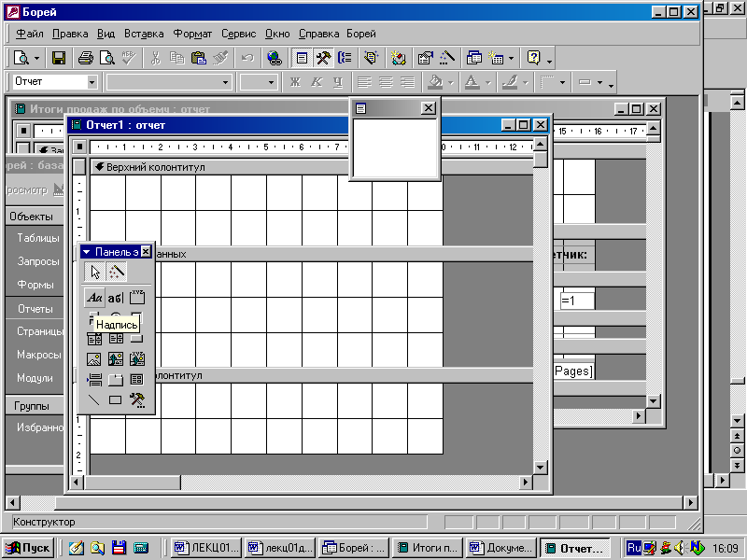Insert a hyperlink using the globe icon

[274, 58]
